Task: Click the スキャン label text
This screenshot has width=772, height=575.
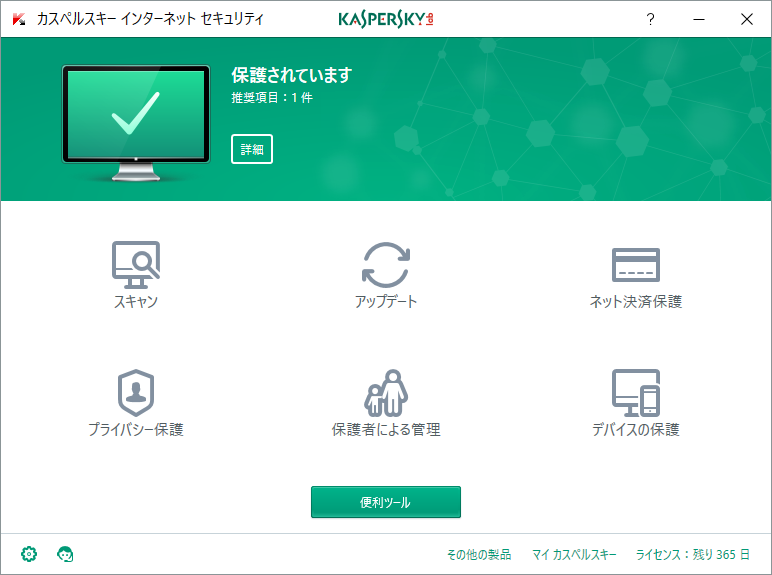Action: click(x=136, y=301)
